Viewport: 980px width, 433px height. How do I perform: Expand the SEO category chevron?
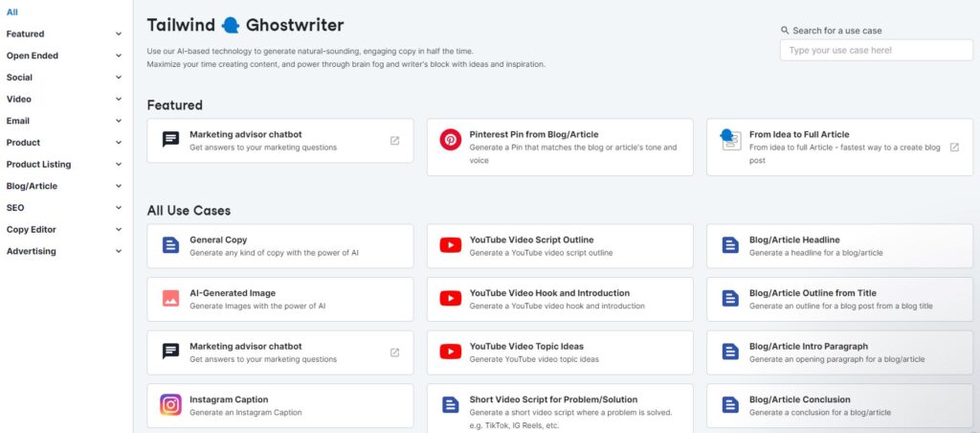click(119, 208)
